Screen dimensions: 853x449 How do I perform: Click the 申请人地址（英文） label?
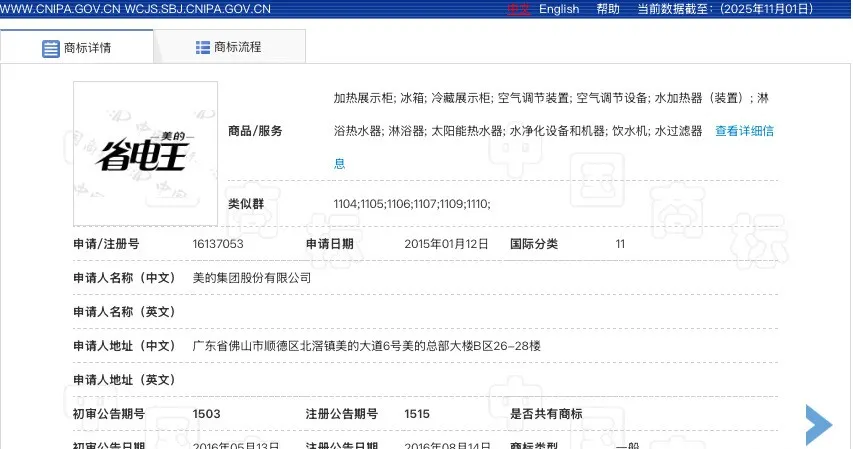[x=125, y=380]
